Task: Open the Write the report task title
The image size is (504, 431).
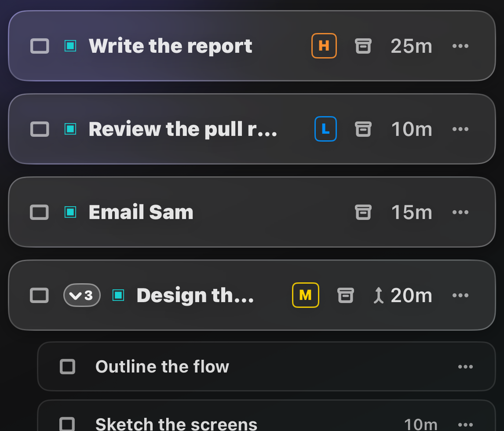Action: click(170, 46)
